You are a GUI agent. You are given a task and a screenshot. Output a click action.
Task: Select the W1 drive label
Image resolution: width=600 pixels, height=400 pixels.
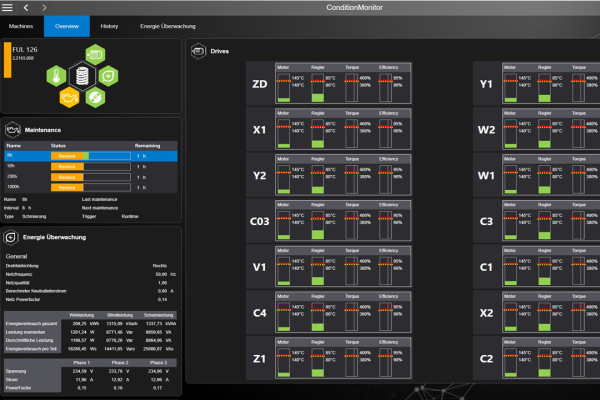(486, 175)
